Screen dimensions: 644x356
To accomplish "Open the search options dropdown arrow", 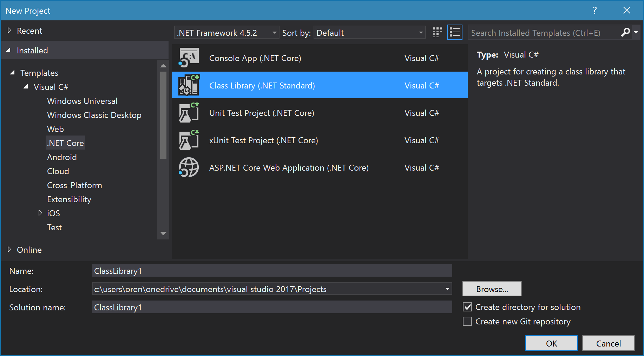I will pyautogui.click(x=636, y=33).
